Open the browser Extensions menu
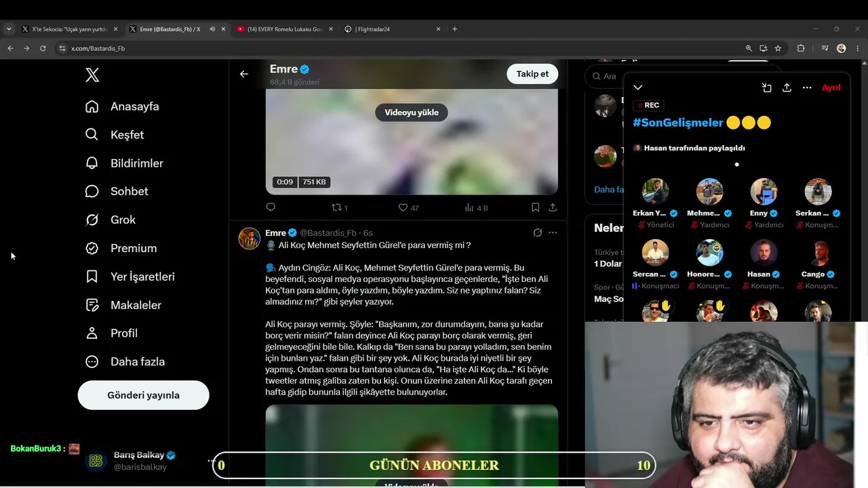Viewport: 868px width, 488px height. 801,48
